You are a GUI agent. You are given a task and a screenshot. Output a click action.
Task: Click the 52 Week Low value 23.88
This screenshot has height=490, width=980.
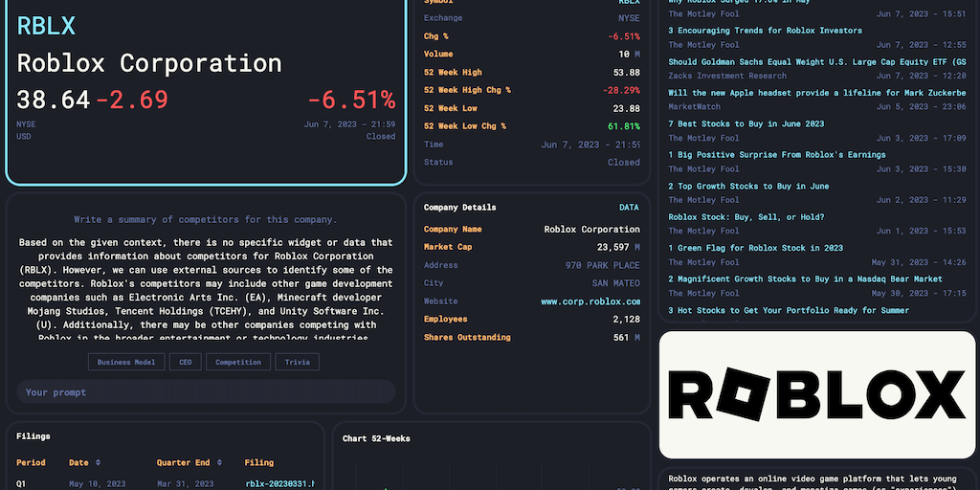(x=626, y=109)
